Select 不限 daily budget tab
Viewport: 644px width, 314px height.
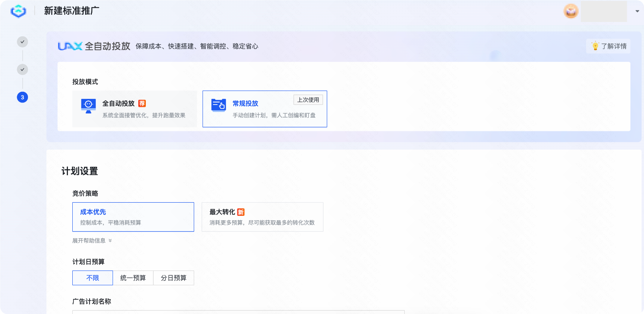point(93,278)
